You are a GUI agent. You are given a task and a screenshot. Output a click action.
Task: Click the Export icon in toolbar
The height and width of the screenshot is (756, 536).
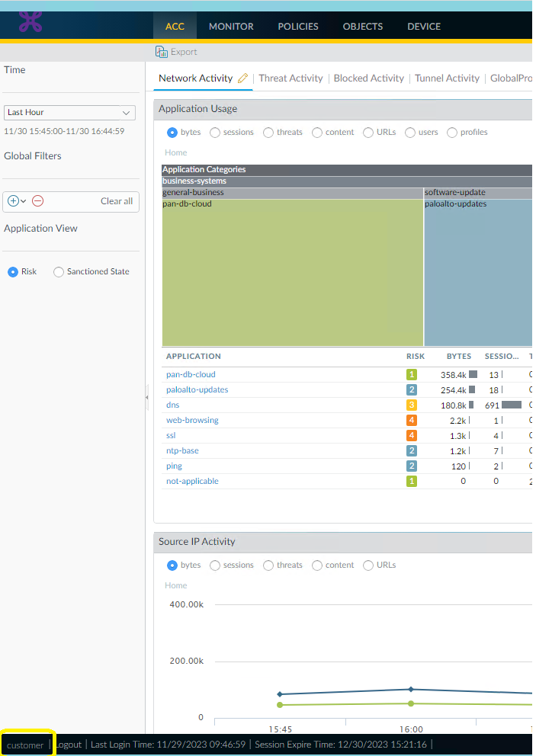(162, 52)
